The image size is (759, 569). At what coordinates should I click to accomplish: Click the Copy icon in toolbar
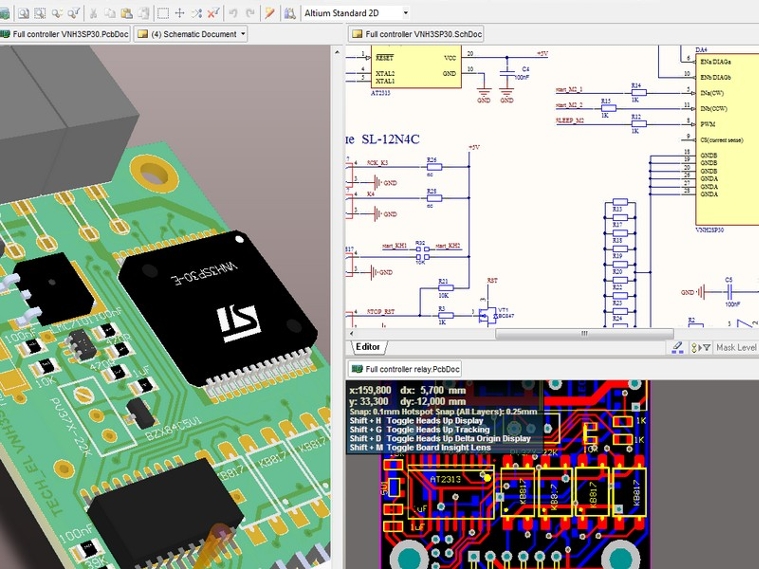coord(110,13)
